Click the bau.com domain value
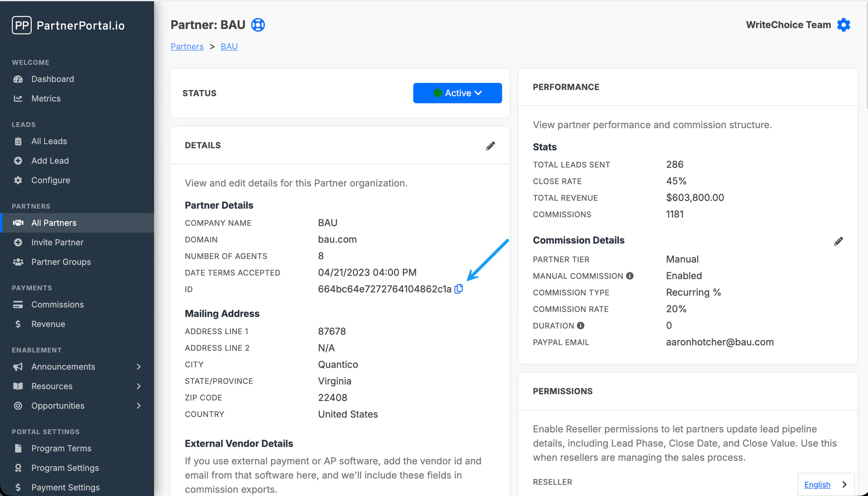Screen dimensions: 868x496 click(x=337, y=239)
